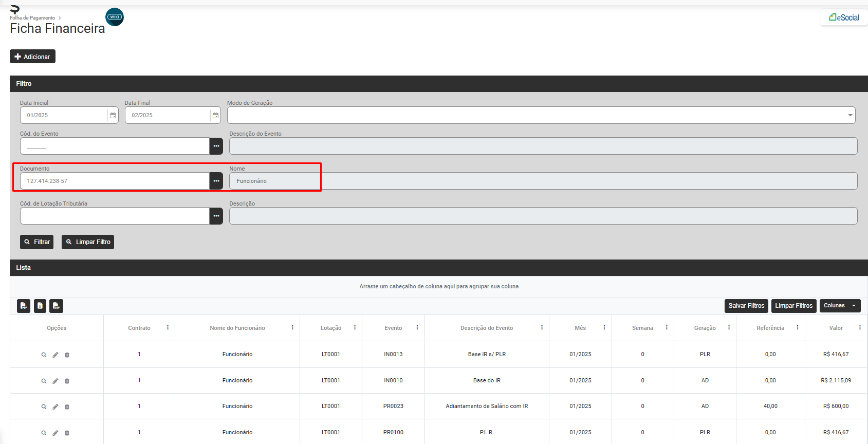Viewport: 868px width, 444px height.
Task: Open lookup for Cód. de Lotação Tributária
Action: click(216, 216)
